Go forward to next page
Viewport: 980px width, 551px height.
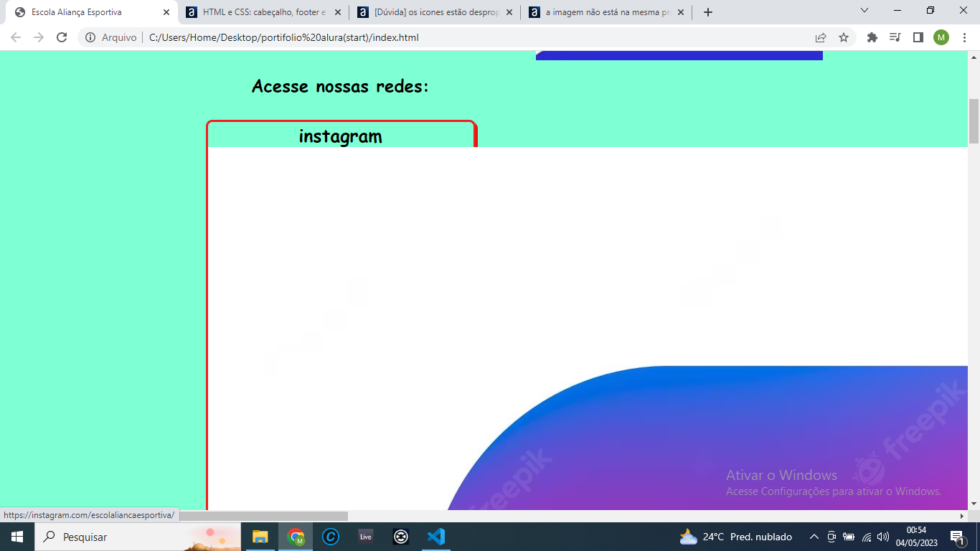click(x=39, y=37)
